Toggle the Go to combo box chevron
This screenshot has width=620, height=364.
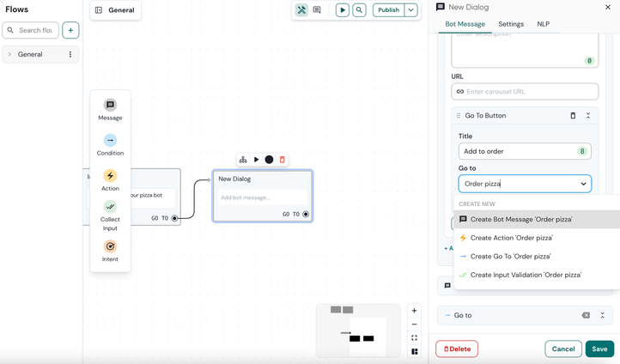[x=583, y=184]
